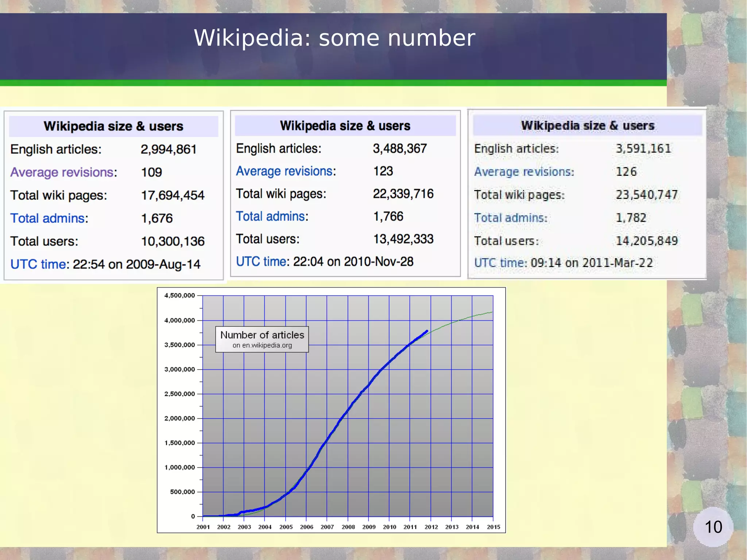Screen dimensions: 747x560
Task: Select Total users value 13,492,333
Action: coord(403,239)
